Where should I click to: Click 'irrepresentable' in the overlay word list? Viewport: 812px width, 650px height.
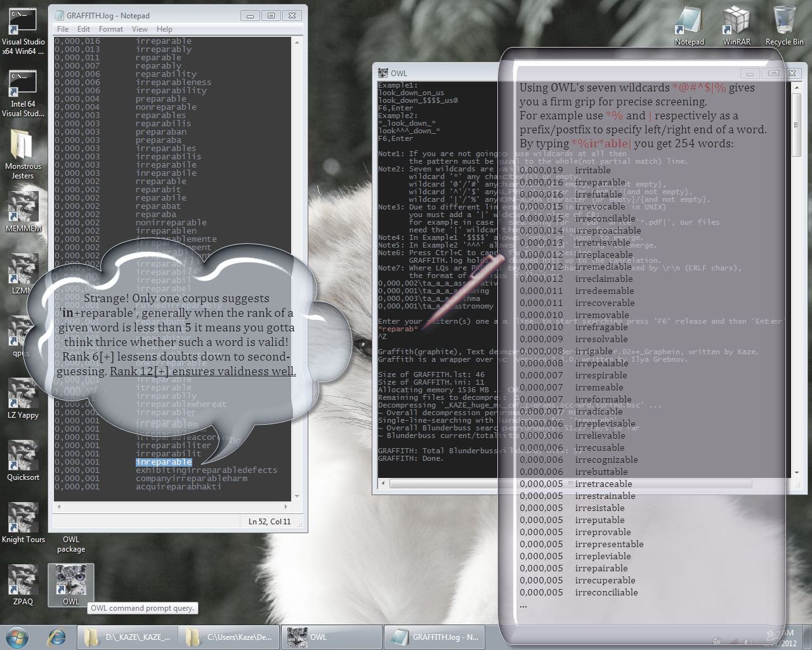click(x=609, y=544)
